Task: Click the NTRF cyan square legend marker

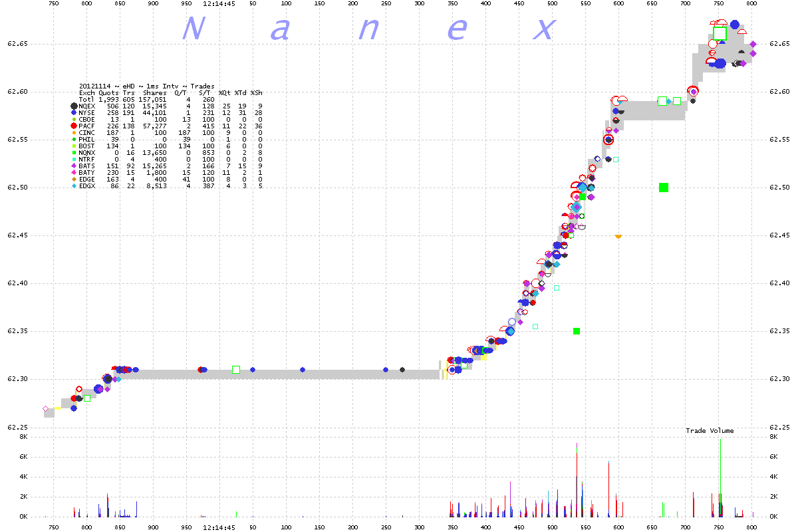Action: coord(73,159)
